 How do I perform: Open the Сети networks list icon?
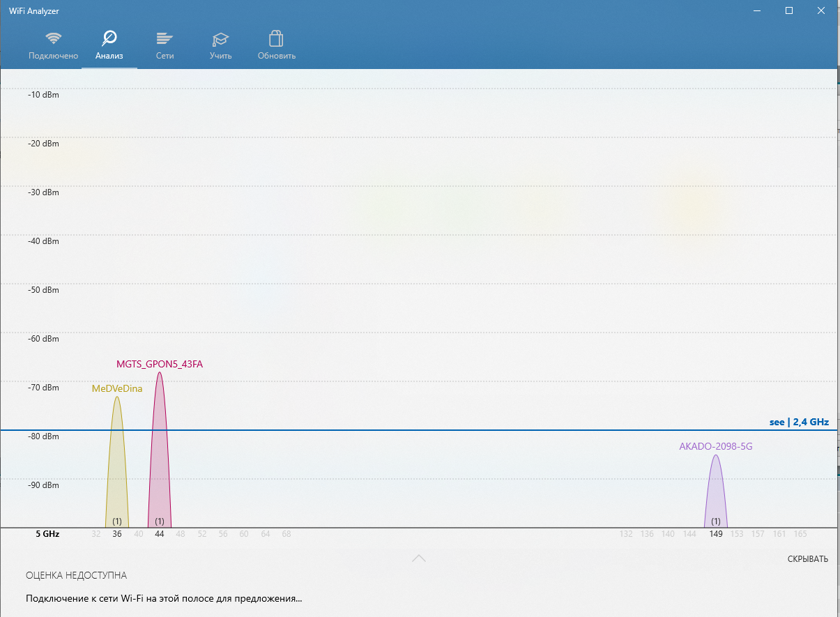pyautogui.click(x=165, y=38)
